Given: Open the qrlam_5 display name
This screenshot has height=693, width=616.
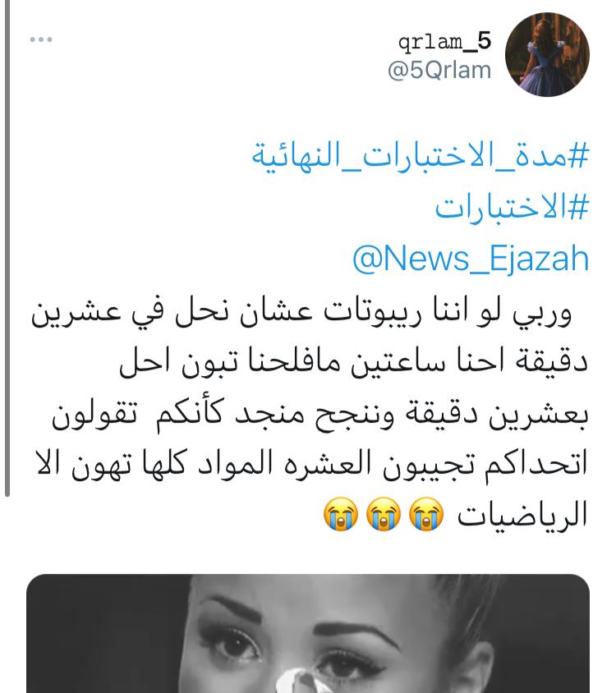Looking at the screenshot, I should (445, 42).
